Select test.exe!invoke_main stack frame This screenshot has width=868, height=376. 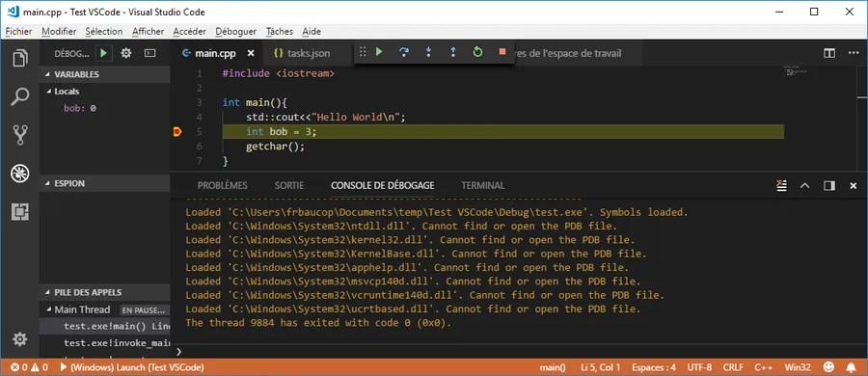pyautogui.click(x=105, y=343)
